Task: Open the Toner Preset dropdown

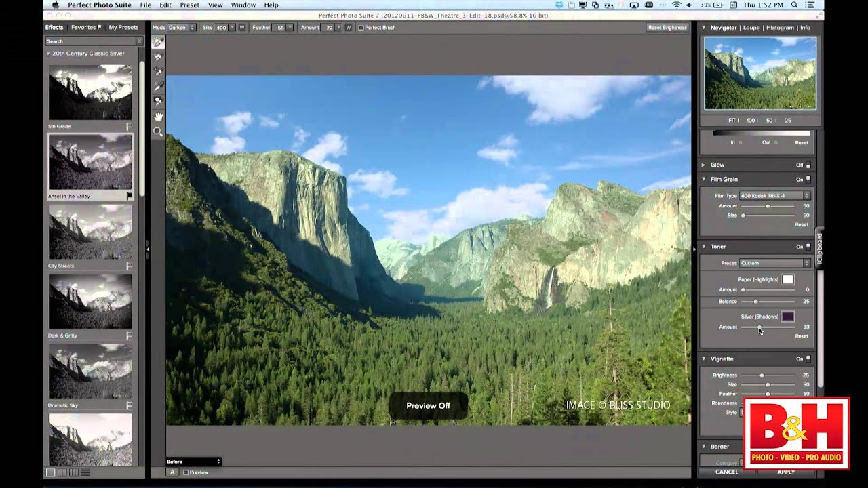Action: tap(774, 263)
